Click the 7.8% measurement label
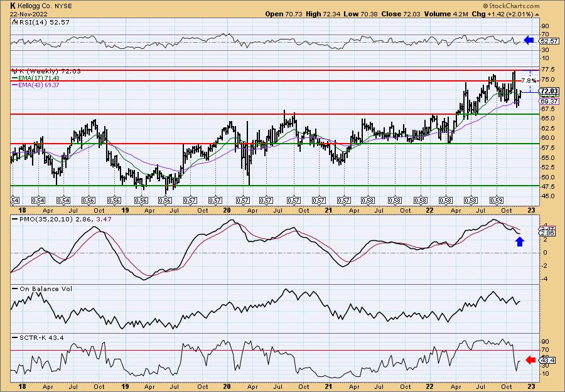565x392 pixels. [529, 81]
